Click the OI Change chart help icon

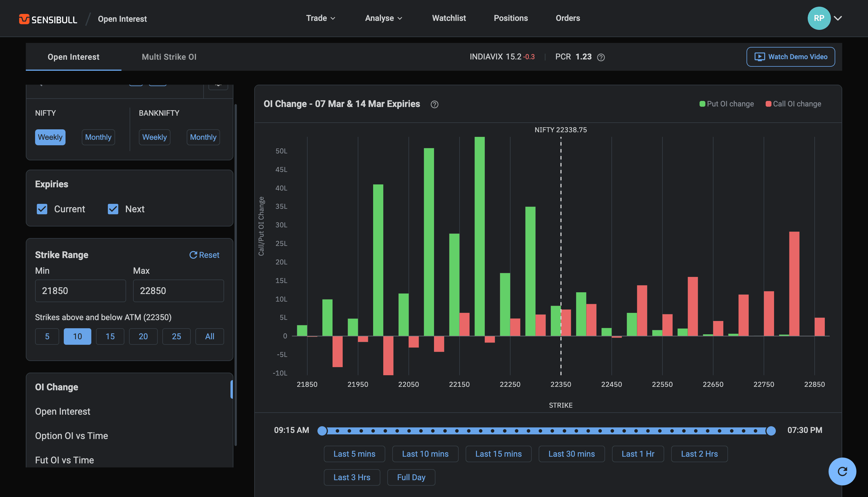point(434,104)
